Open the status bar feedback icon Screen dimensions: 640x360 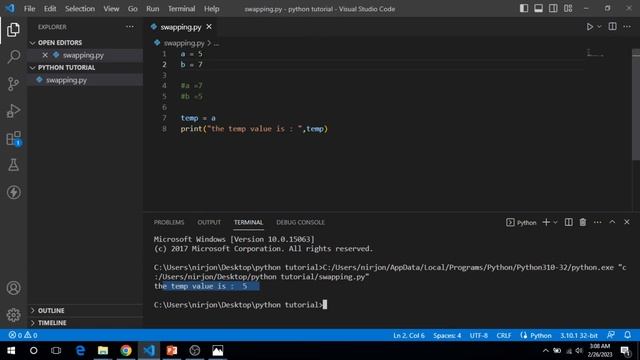[x=611, y=335]
